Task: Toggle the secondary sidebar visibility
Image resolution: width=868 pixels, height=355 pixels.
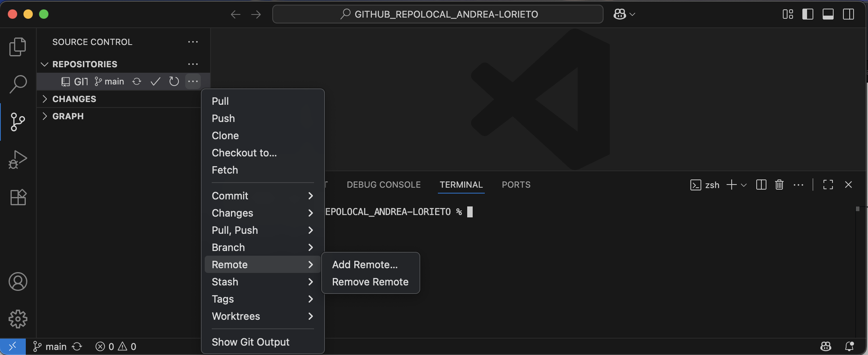Action: point(848,14)
